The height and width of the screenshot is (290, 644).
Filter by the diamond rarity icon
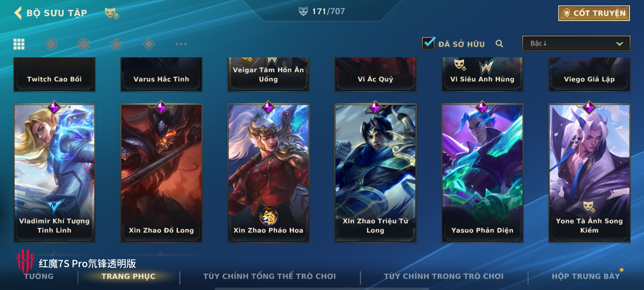tap(149, 44)
